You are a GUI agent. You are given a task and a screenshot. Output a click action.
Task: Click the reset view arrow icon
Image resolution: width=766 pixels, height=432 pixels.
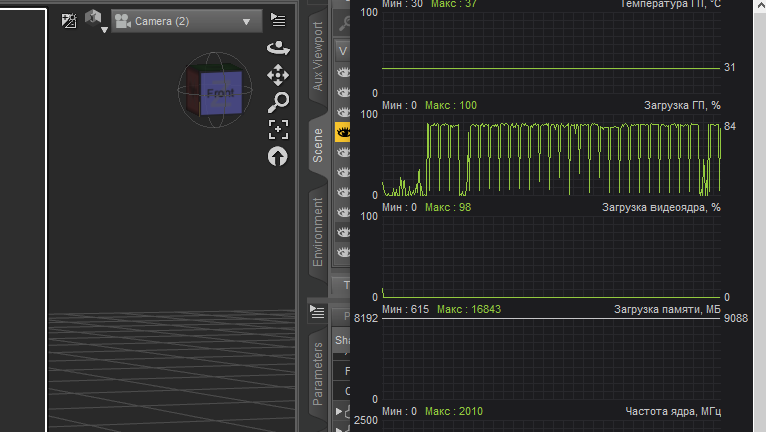277,157
